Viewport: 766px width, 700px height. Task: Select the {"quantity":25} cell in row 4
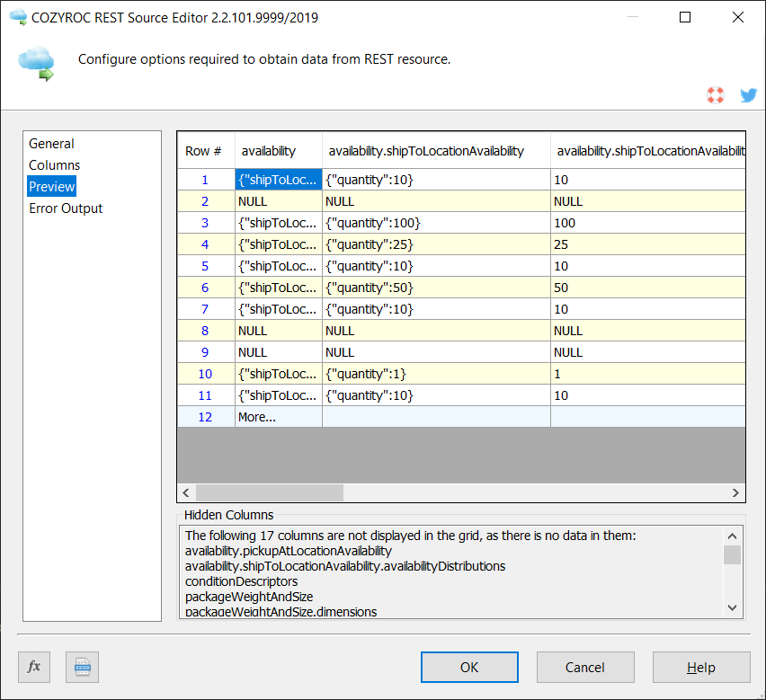436,244
